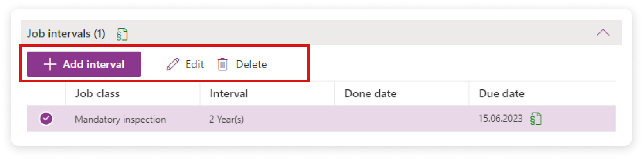Click the green paragraph icon beside Job intervals title
The height and width of the screenshot is (159, 644).
pyautogui.click(x=122, y=34)
